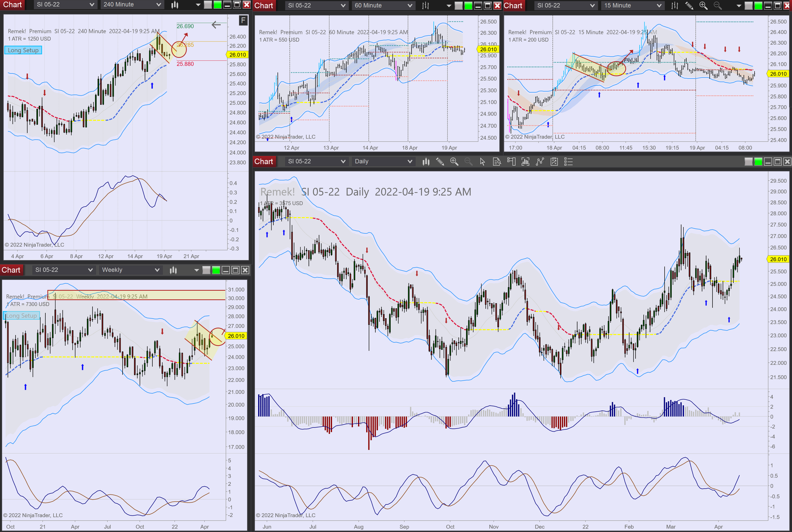This screenshot has height=532, width=792.
Task: Select the cursor pointer tool in Daily chart
Action: (482, 161)
